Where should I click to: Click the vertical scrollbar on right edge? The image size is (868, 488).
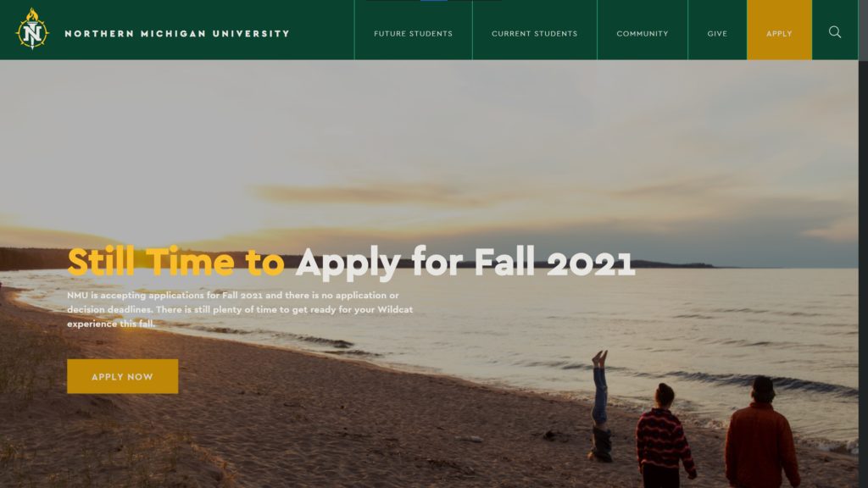point(863,244)
